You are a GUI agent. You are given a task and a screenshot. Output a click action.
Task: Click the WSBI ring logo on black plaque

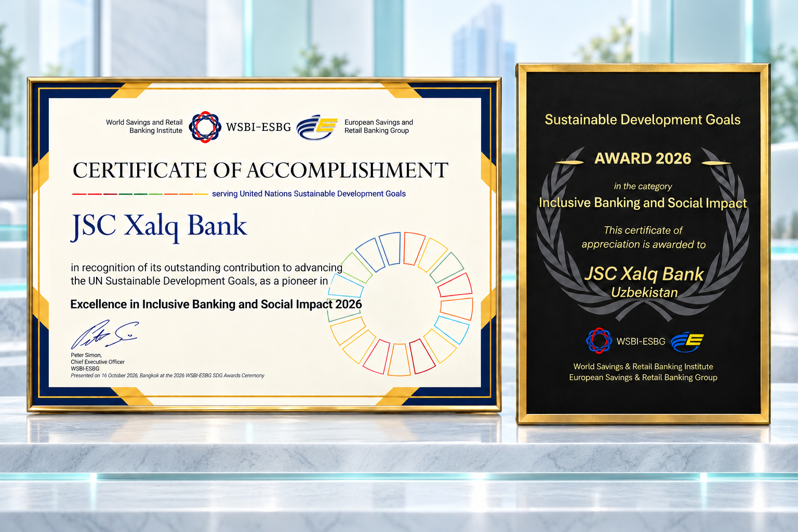tap(599, 341)
